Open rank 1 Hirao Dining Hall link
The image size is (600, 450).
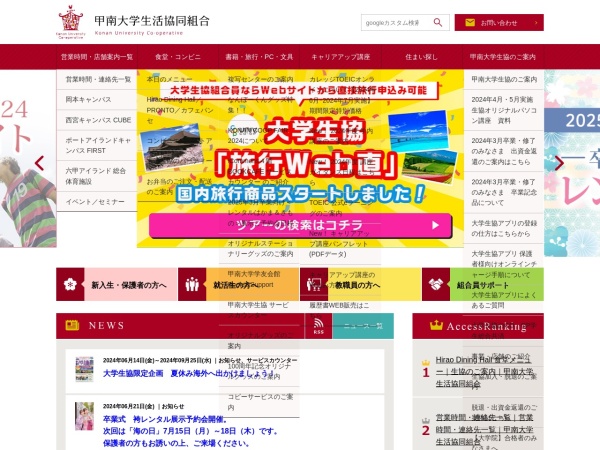(484, 372)
